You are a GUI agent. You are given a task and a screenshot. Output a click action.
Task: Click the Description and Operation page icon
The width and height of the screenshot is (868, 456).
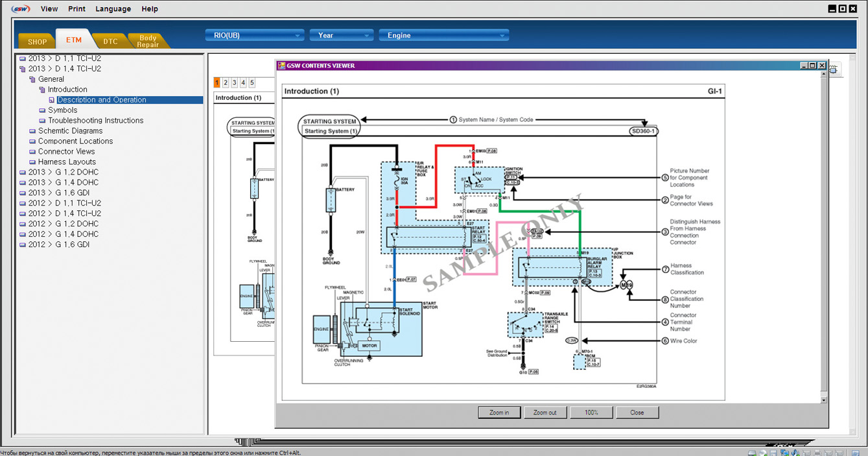52,100
